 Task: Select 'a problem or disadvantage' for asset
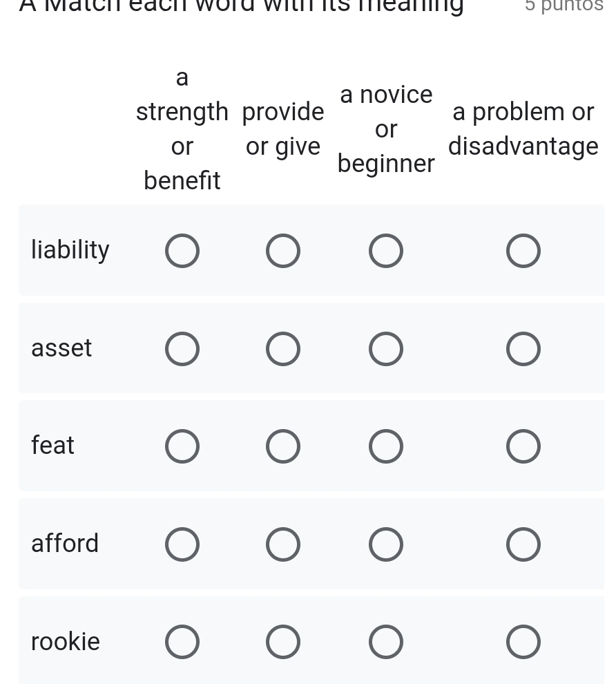pyautogui.click(x=523, y=348)
